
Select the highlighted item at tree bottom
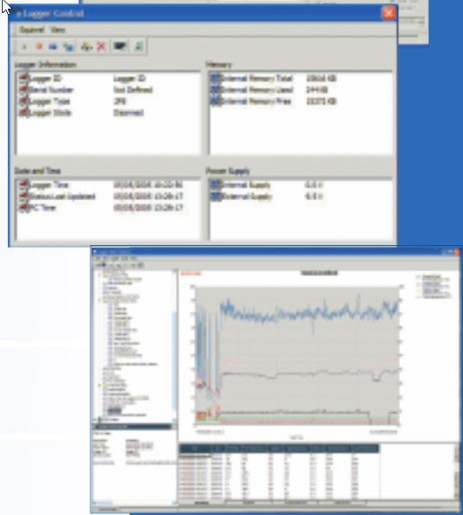pos(114,410)
